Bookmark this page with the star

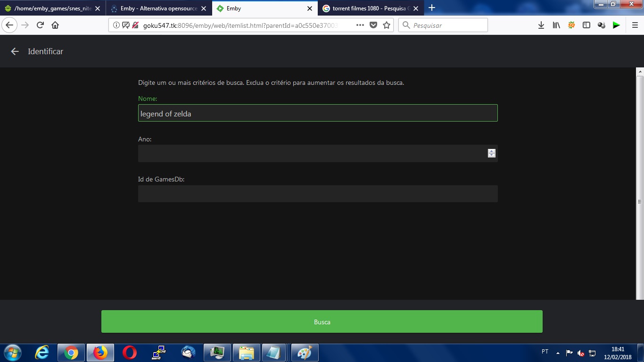[x=387, y=25]
